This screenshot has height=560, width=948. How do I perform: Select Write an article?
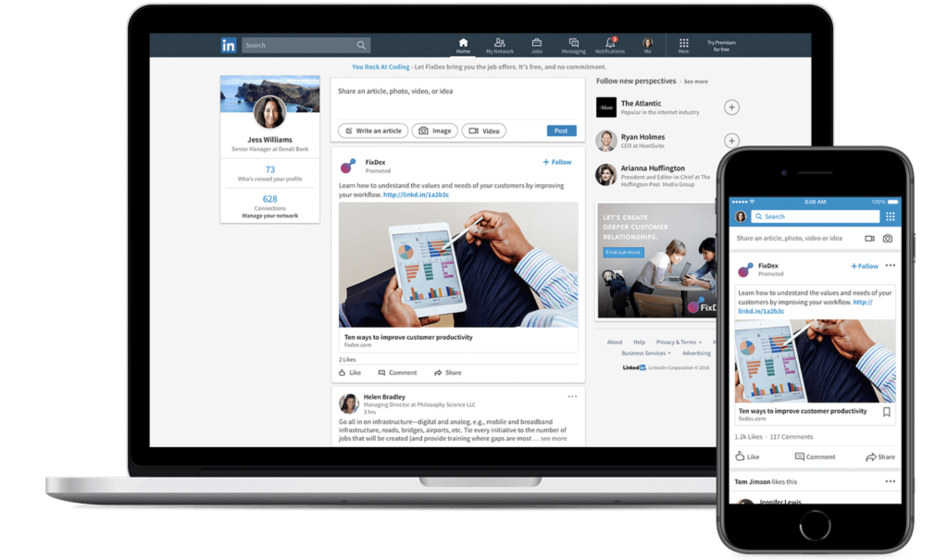tap(372, 131)
